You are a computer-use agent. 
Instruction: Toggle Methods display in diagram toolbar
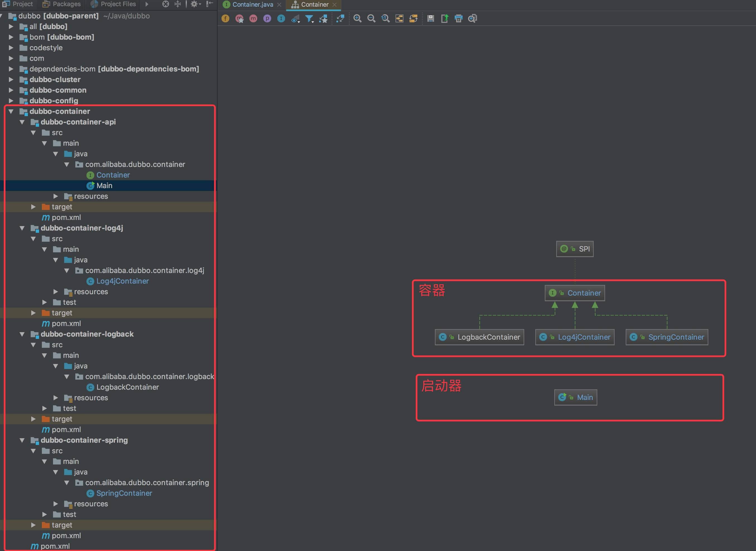click(x=253, y=18)
